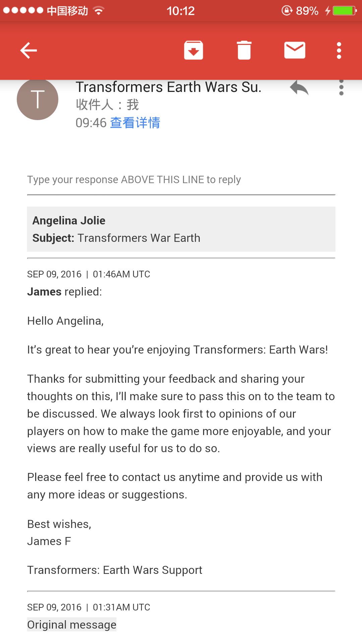Viewport: 362px width, 644px height.
Task: Tap the Subject: Transformers War Earth line
Action: click(116, 238)
